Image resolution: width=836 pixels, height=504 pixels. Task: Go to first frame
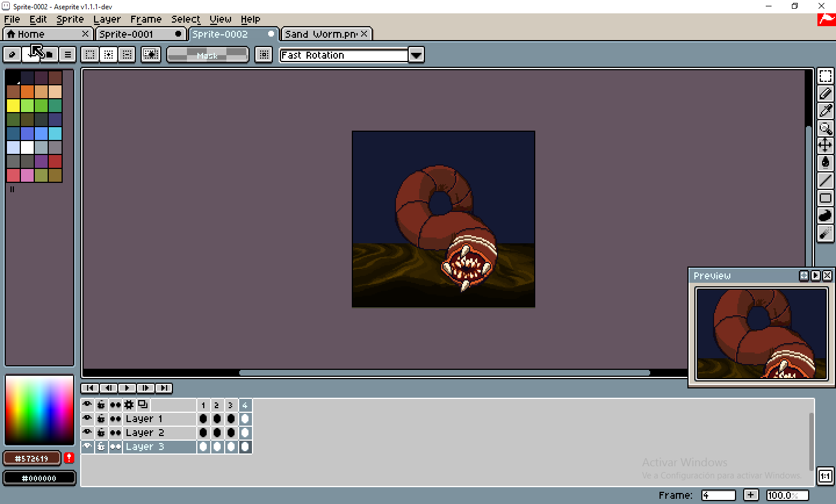[x=90, y=388]
